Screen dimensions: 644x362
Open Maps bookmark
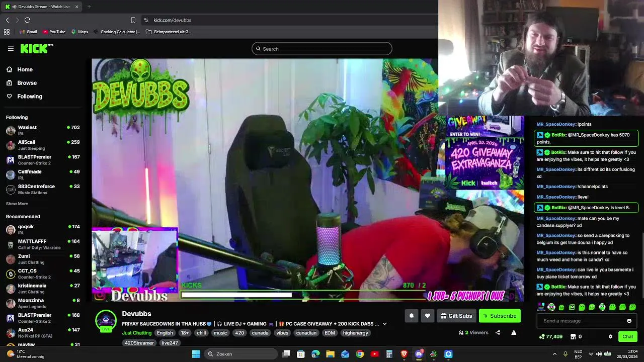(x=79, y=32)
